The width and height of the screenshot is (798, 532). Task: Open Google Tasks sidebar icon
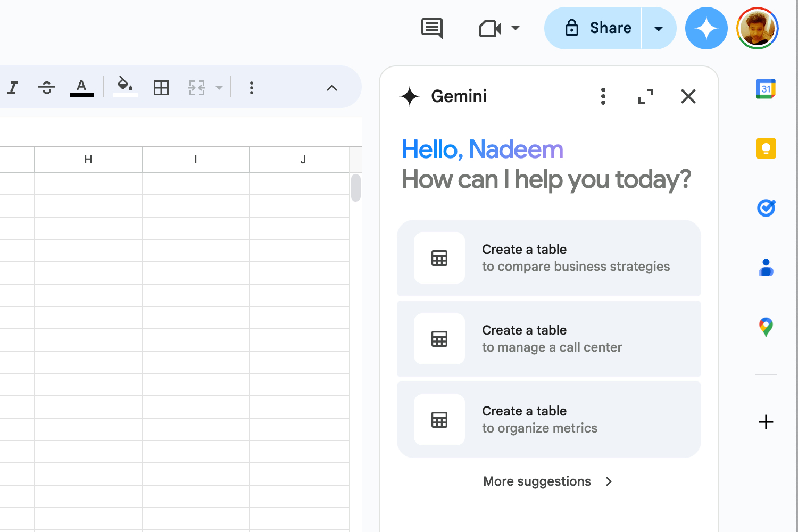point(766,208)
